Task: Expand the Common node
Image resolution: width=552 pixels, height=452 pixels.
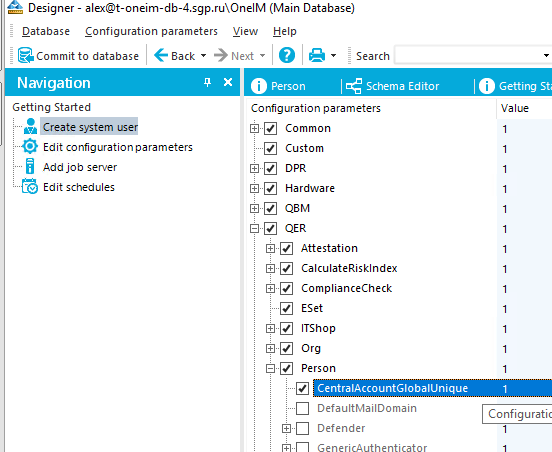Action: coord(254,128)
